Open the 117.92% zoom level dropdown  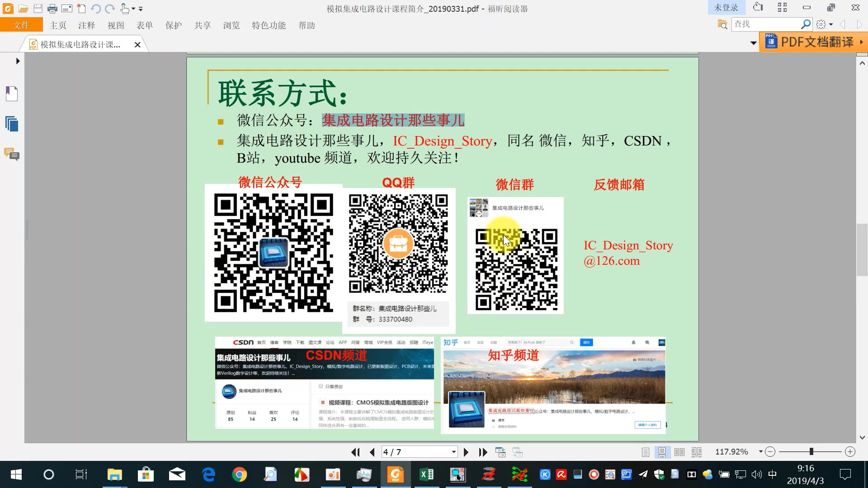[x=761, y=452]
